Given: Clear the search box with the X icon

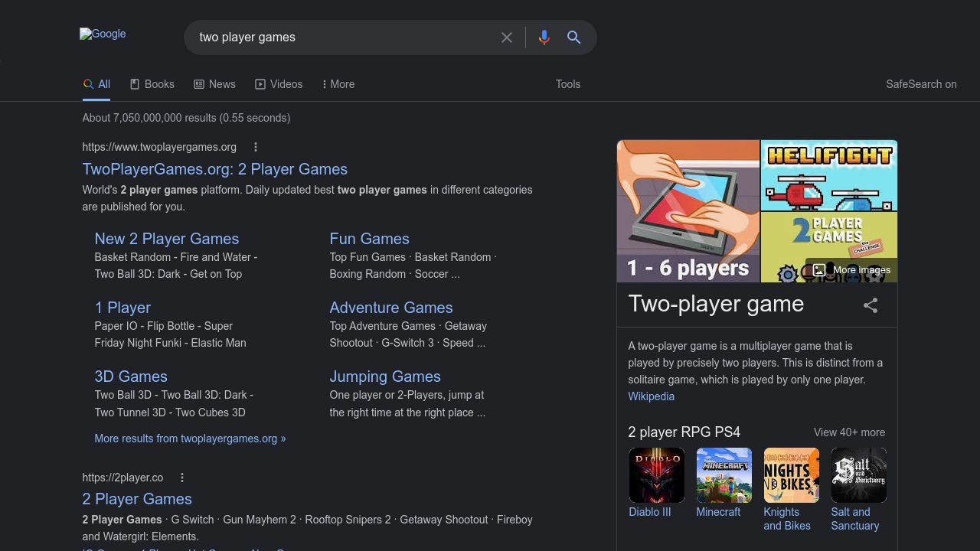Looking at the screenshot, I should [x=507, y=37].
